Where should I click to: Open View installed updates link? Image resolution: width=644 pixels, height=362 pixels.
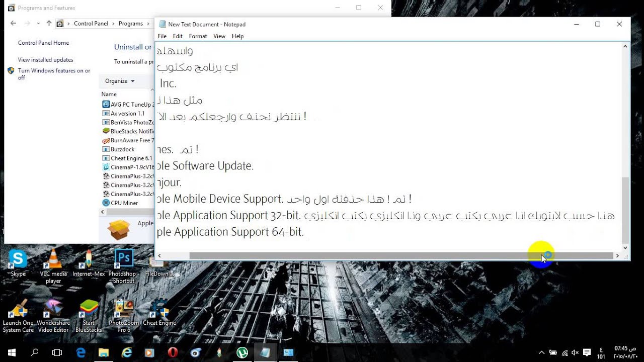[45, 60]
